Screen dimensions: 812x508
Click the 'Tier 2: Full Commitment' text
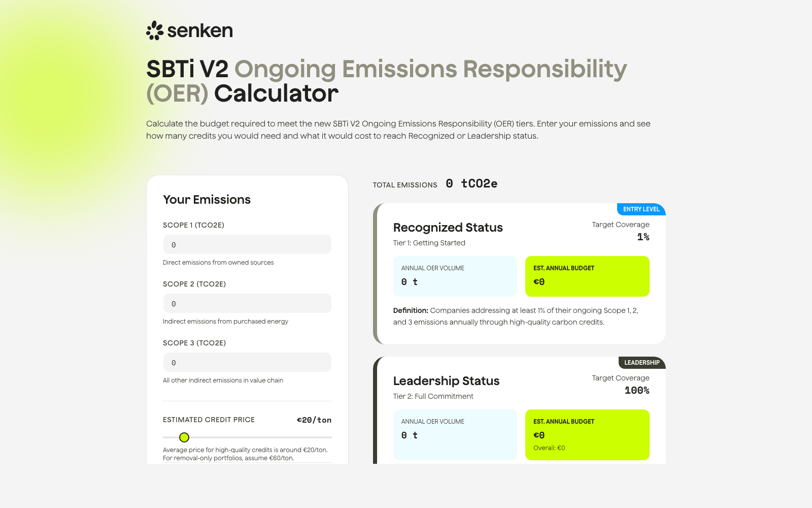433,396
